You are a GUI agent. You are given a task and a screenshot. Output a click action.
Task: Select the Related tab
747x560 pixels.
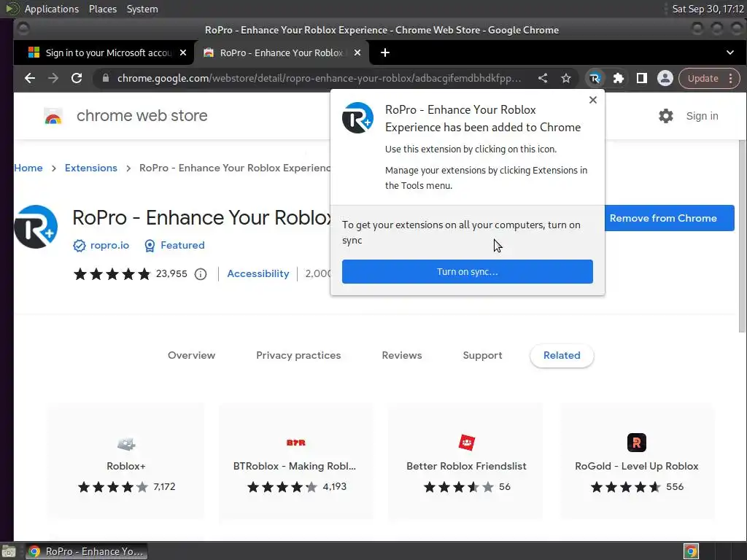coord(562,355)
